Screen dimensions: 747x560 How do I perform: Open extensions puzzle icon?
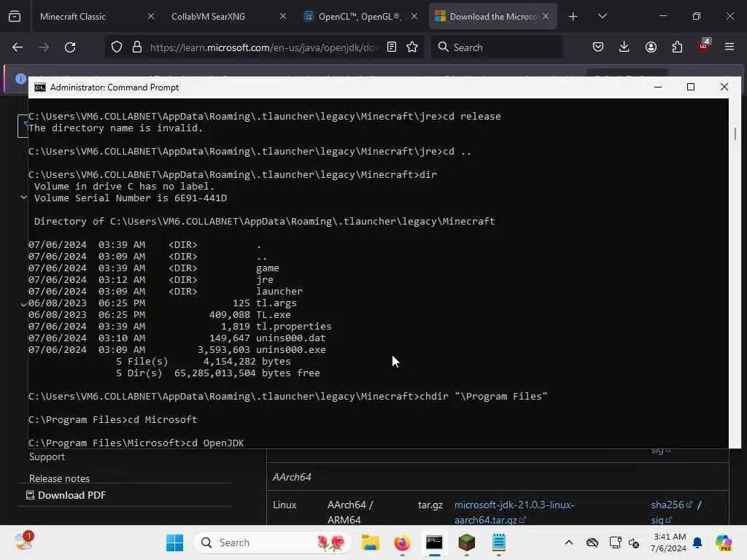tap(677, 47)
